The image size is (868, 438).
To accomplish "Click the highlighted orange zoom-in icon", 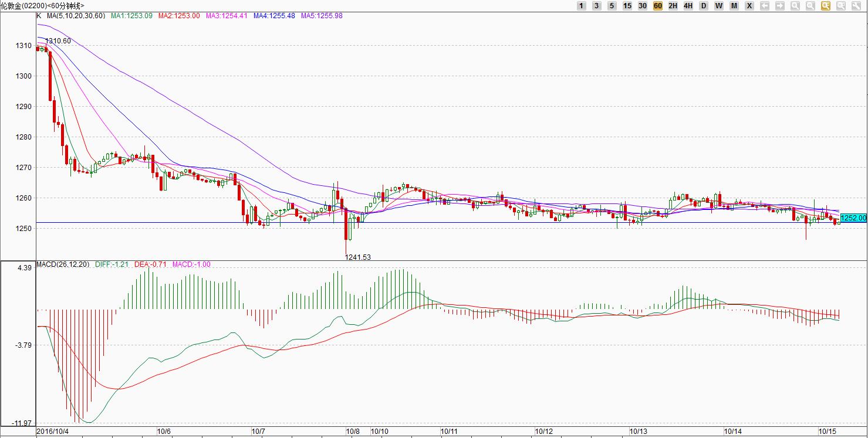I will tap(825, 5).
